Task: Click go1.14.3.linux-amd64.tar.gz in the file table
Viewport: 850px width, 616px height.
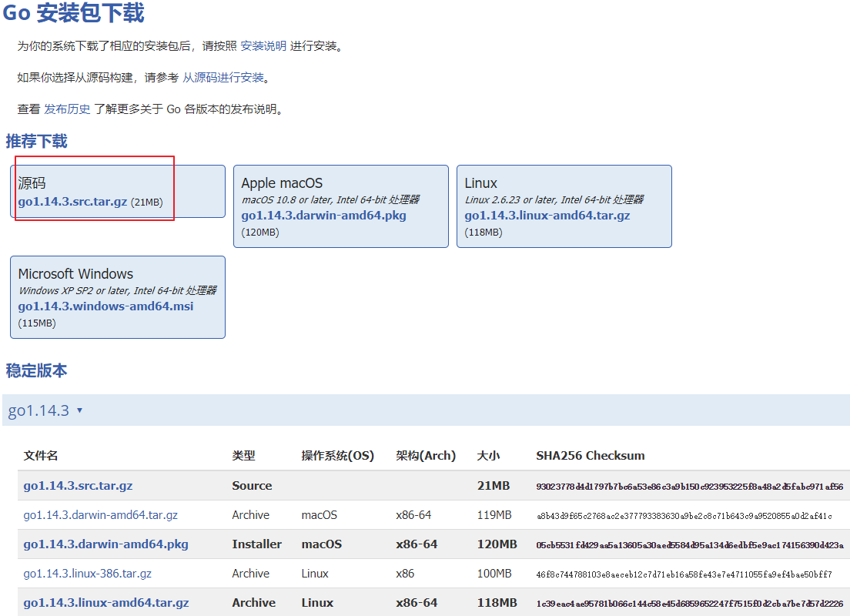Action: click(105, 603)
